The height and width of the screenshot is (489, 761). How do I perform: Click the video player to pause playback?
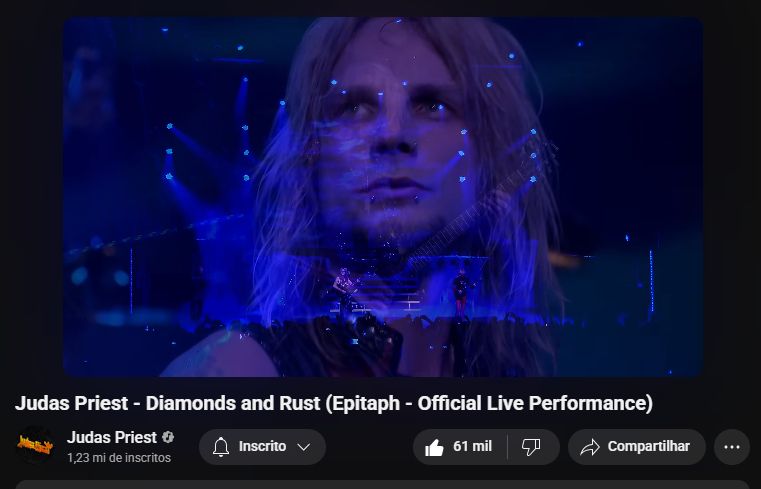[382, 196]
